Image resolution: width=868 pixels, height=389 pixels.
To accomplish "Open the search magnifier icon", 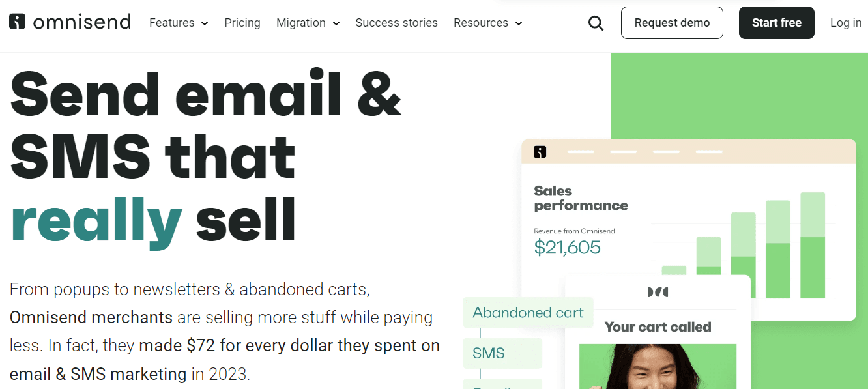I will pyautogui.click(x=596, y=23).
